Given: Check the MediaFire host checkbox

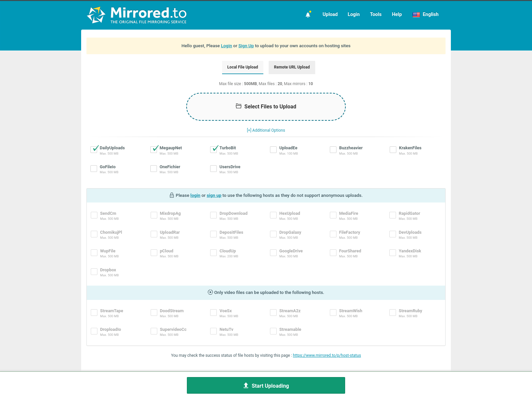Looking at the screenshot, I should [333, 215].
